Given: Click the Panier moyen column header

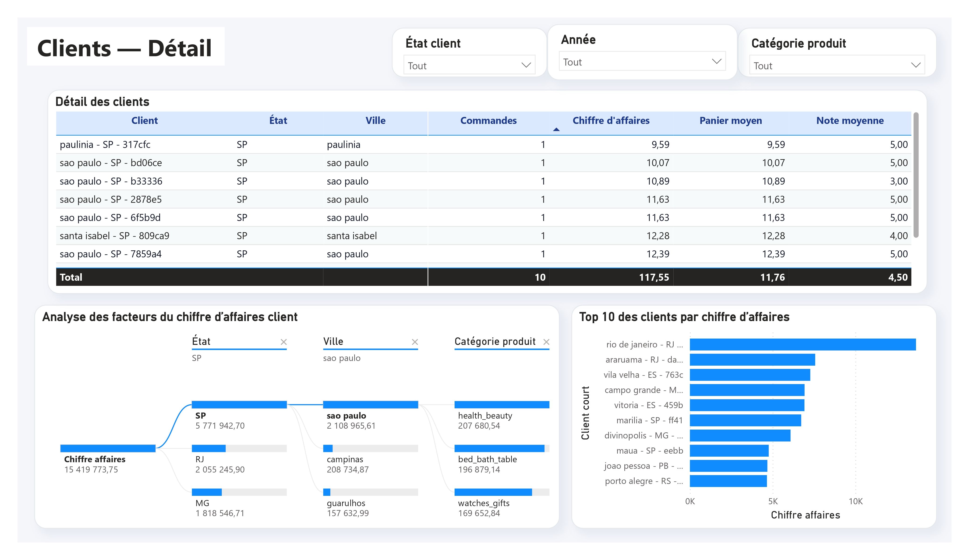Looking at the screenshot, I should pyautogui.click(x=730, y=121).
